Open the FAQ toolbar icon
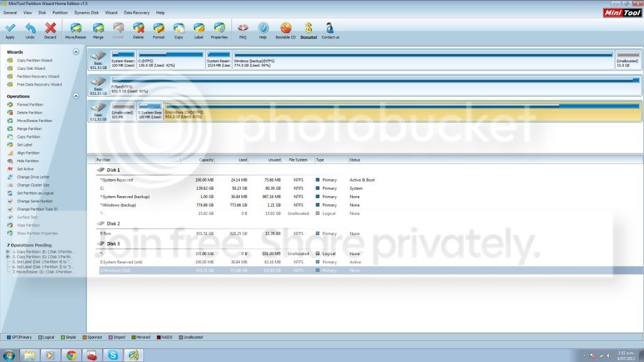Viewport: 644px width, 362px height. (243, 31)
